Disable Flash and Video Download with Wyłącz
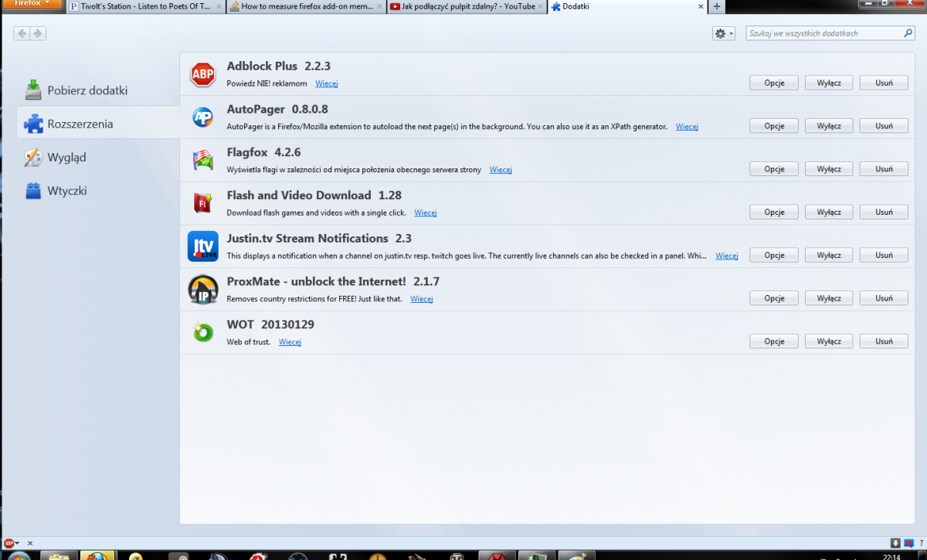The image size is (927, 560). click(x=829, y=212)
